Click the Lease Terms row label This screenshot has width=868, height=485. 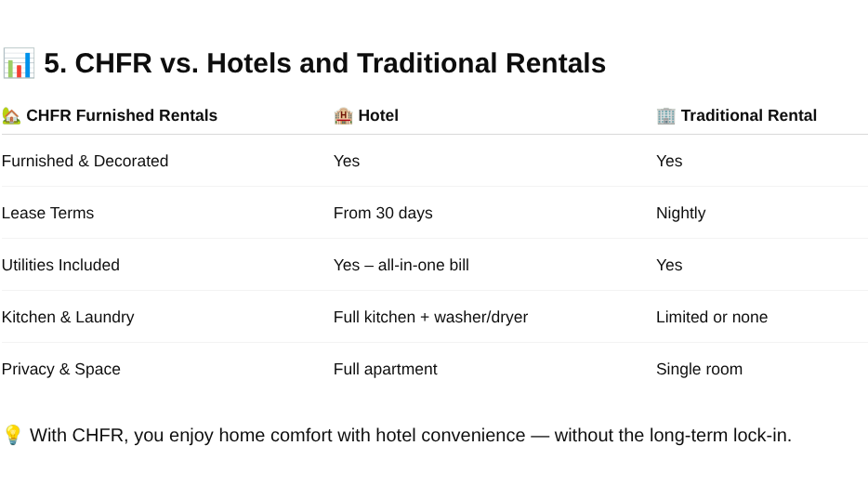tap(47, 213)
